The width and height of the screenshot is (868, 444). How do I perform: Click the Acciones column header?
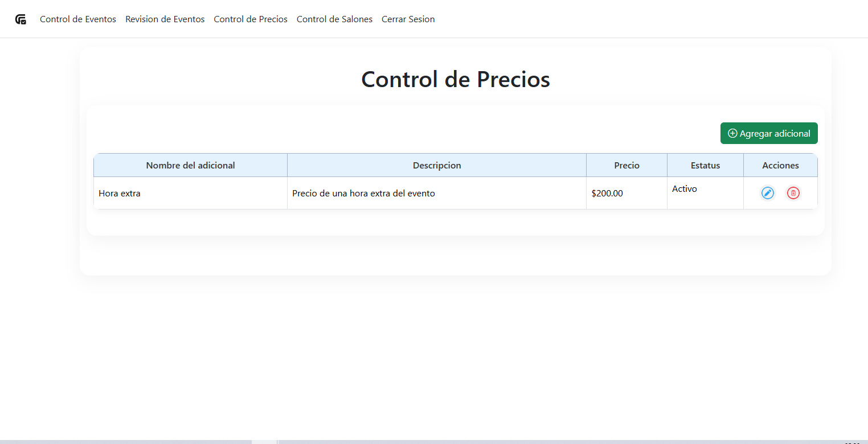tap(780, 165)
